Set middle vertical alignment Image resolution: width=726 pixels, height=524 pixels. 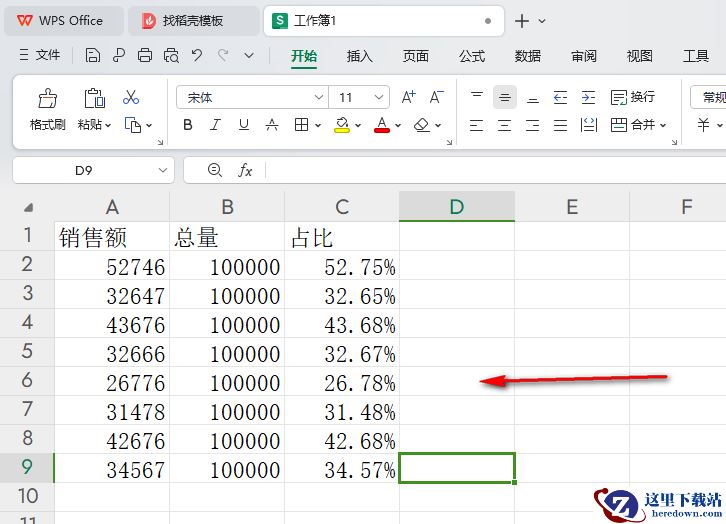point(505,97)
